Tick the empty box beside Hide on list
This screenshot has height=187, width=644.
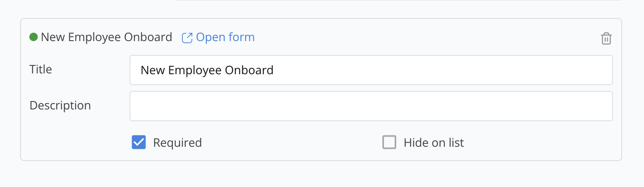[389, 143]
